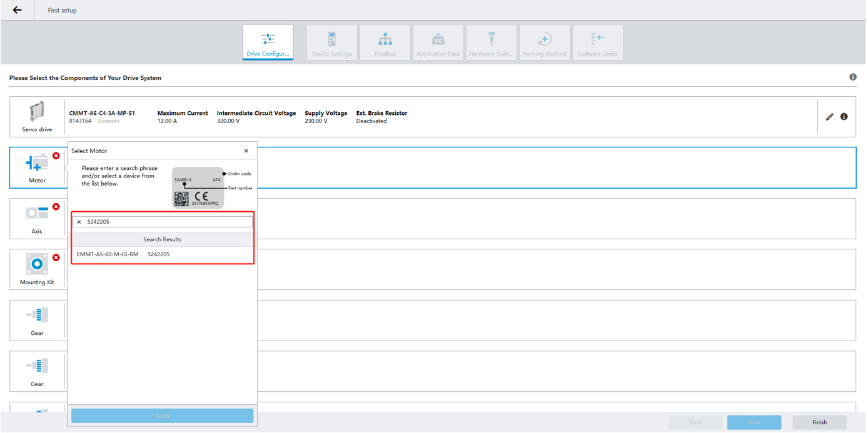This screenshot has height=433, width=868.
Task: Switch to Software Limits tab
Action: click(x=597, y=42)
